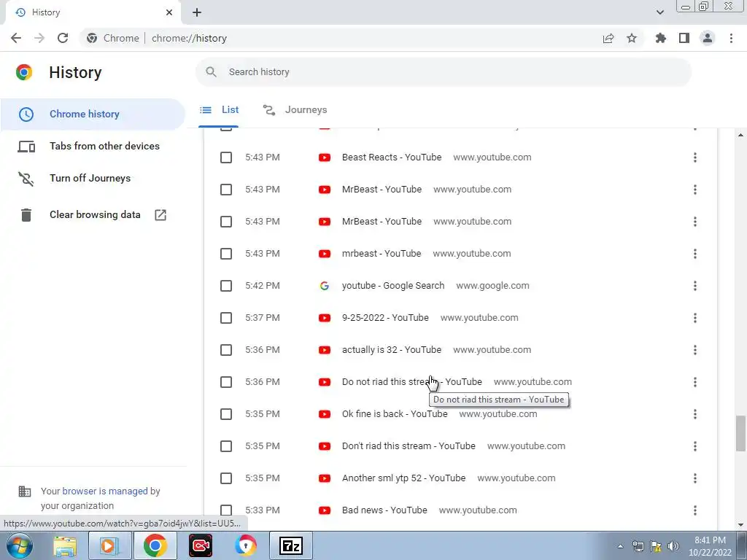Open actions menu for Ok fine is back
747x560 pixels.
pyautogui.click(x=695, y=414)
